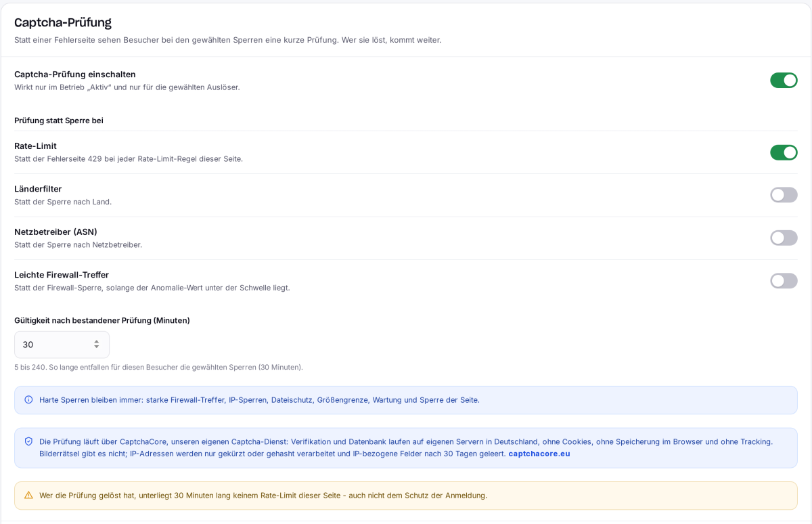812x524 pixels.
Task: Click the "Netzbetreiber (ASN)" row title
Action: tap(55, 232)
